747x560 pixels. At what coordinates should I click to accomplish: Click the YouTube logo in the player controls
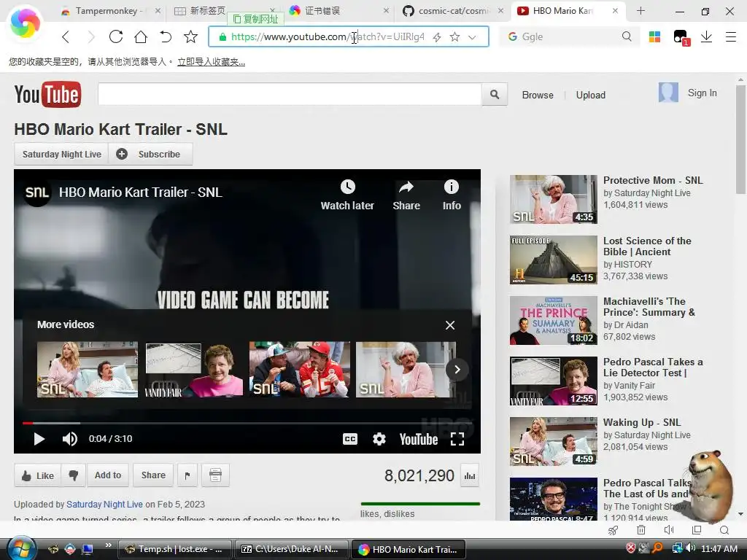pos(418,439)
